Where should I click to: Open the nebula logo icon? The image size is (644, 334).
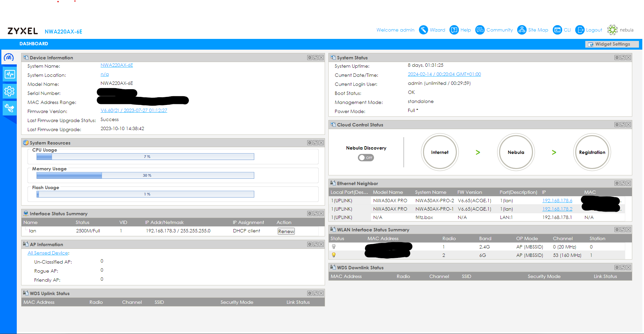pyautogui.click(x=612, y=30)
